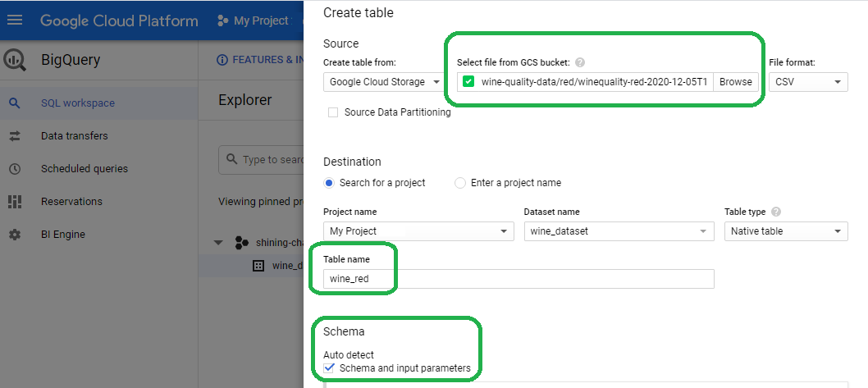Collapse the shining project tree node
Image resolution: width=868 pixels, height=388 pixels.
click(218, 243)
